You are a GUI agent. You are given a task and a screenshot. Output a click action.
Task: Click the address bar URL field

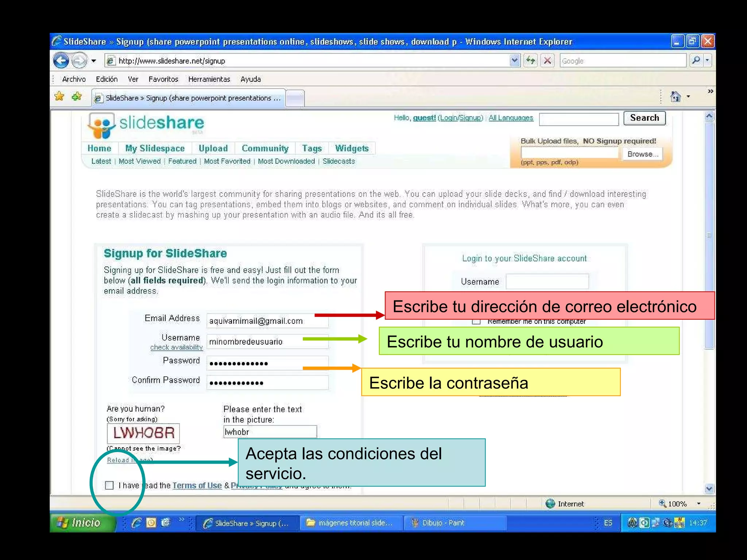point(306,61)
